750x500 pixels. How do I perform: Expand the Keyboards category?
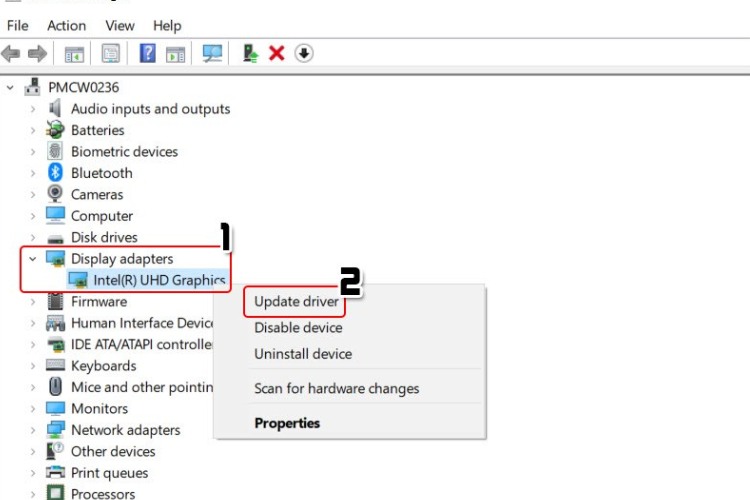33,366
